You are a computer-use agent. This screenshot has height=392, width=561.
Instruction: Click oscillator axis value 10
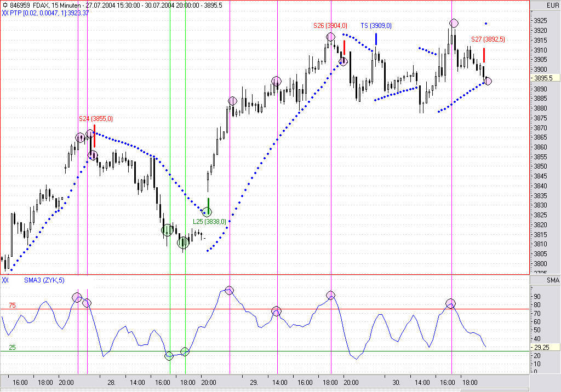pyautogui.click(x=537, y=364)
